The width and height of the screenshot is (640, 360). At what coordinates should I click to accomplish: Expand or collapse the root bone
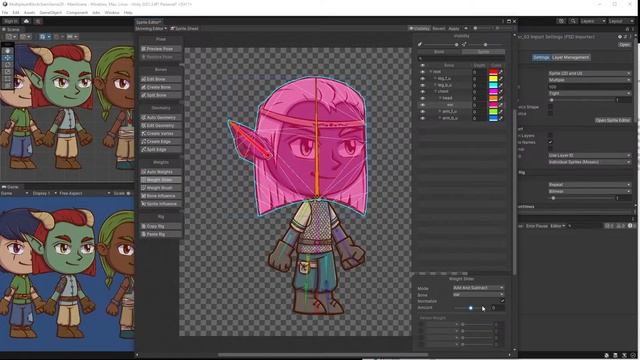coord(431,72)
